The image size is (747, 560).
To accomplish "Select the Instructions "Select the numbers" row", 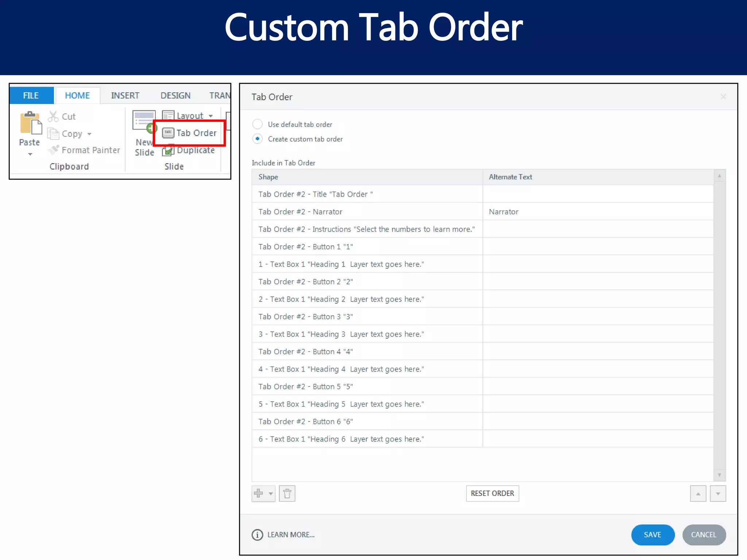I will pyautogui.click(x=483, y=229).
